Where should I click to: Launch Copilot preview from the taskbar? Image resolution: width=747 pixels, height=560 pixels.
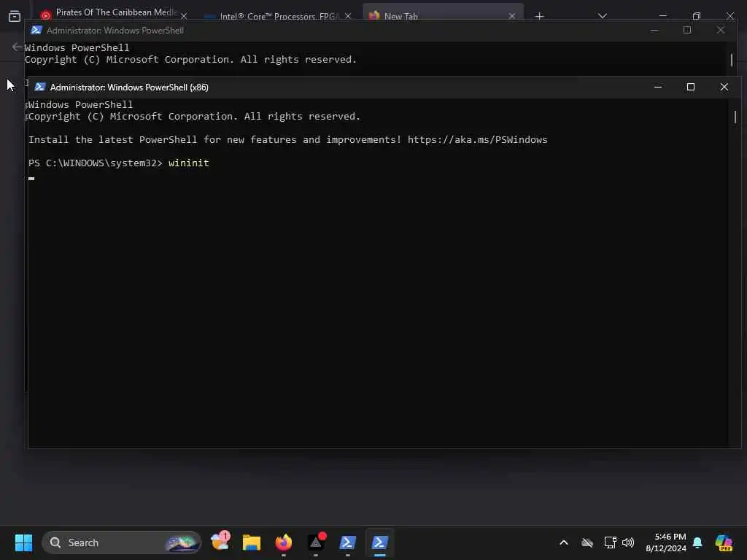pos(724,542)
